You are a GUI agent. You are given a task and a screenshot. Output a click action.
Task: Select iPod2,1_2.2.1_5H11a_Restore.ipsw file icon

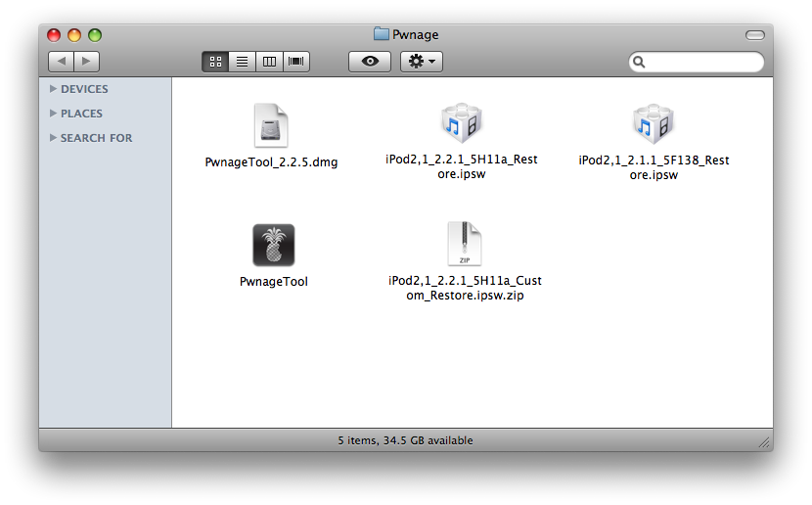click(462, 124)
